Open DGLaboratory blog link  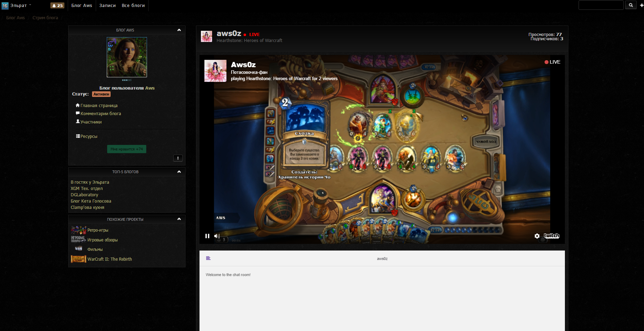84,195
